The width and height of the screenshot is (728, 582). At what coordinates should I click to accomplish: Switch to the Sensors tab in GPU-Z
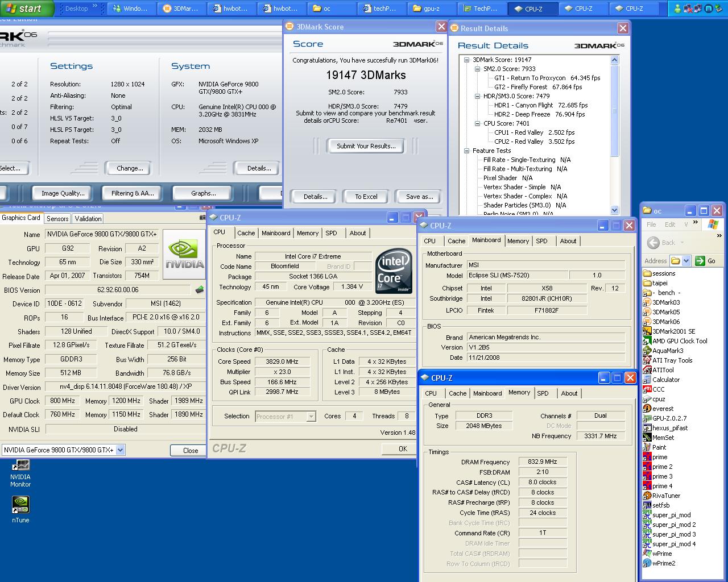(57, 218)
